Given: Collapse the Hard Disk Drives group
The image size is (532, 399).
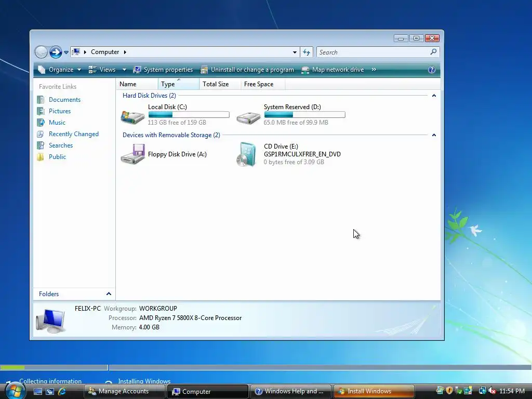Looking at the screenshot, I should coord(434,96).
